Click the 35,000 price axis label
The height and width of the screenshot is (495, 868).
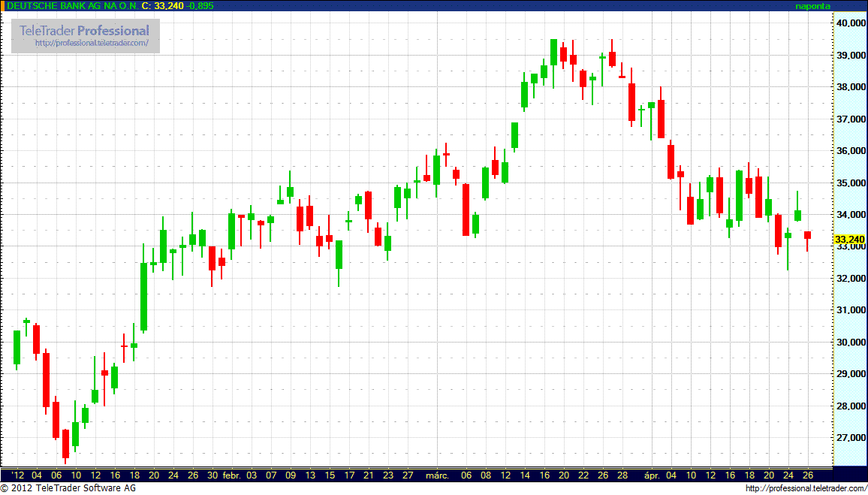pos(850,183)
